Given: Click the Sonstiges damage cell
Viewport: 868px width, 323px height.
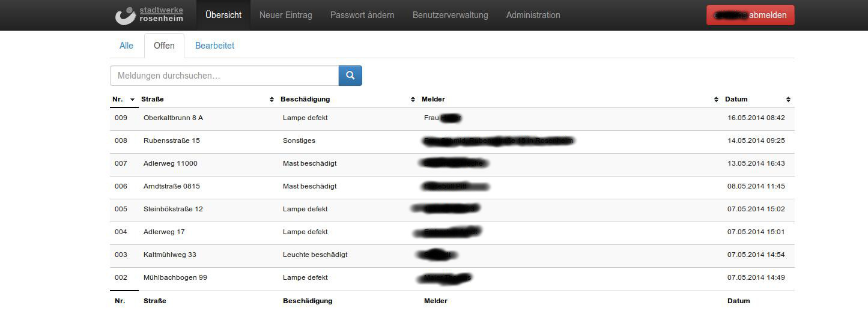Looking at the screenshot, I should (299, 140).
